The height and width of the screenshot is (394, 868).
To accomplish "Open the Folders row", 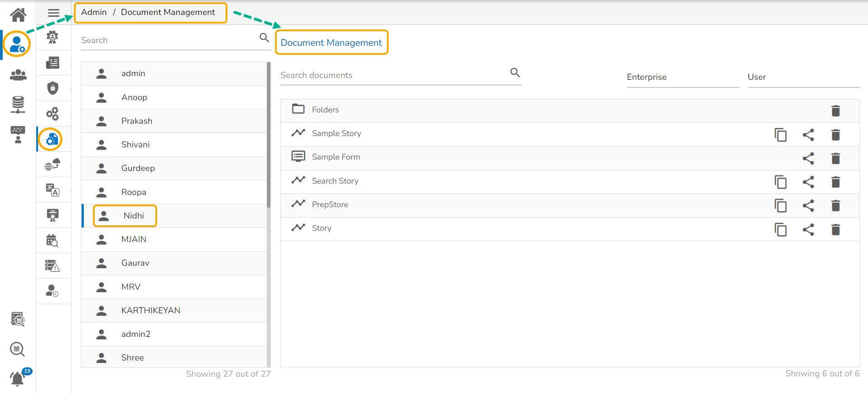I will 325,110.
